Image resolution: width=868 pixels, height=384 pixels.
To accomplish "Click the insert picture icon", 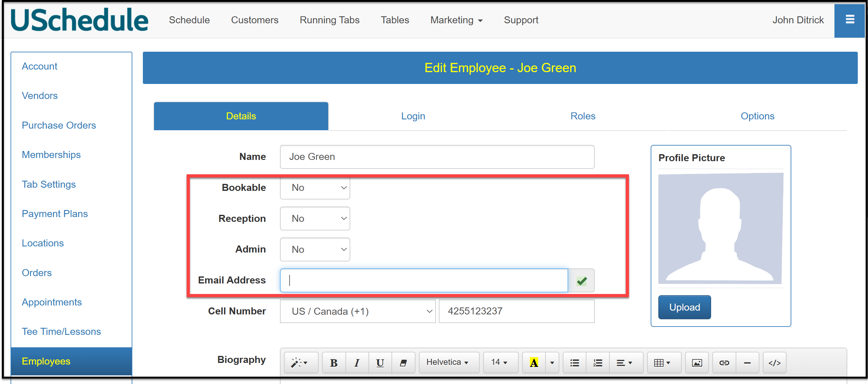I will coord(696,363).
